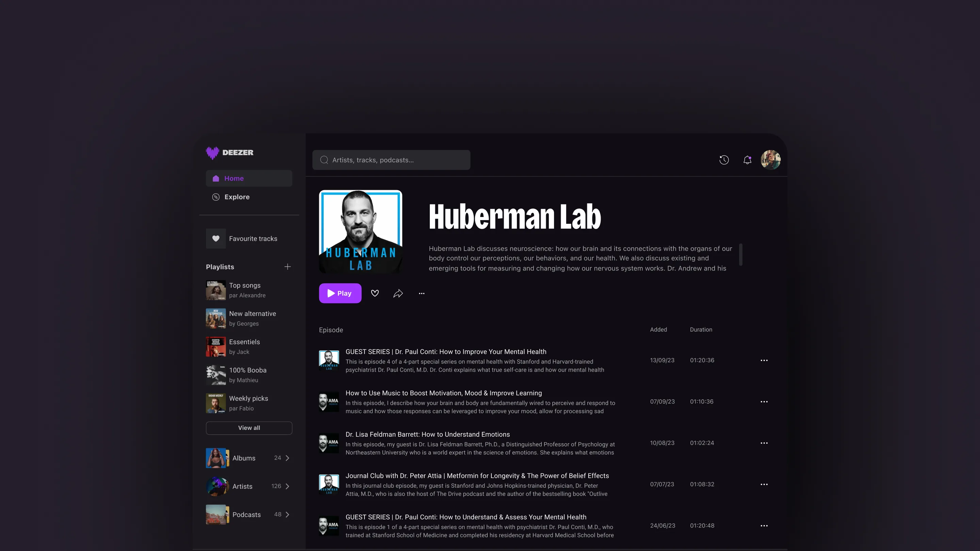This screenshot has height=551, width=980.
Task: Click the Weekly picks playlist cover
Action: tap(216, 403)
